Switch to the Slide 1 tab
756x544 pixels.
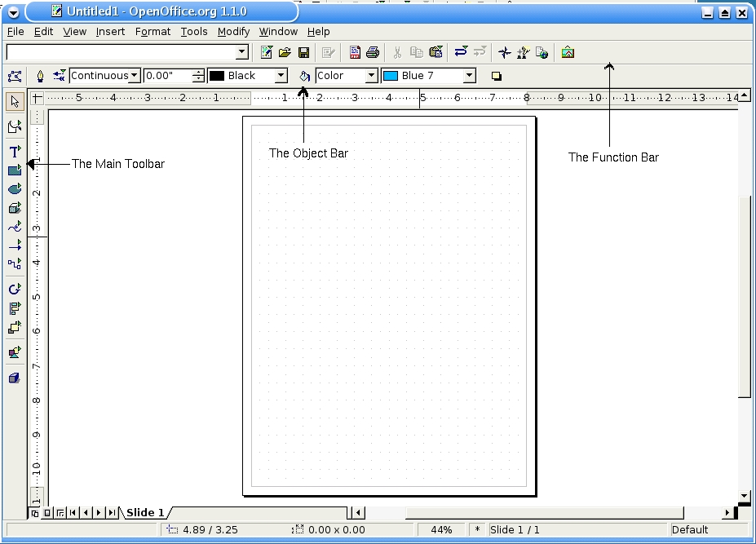(145, 513)
